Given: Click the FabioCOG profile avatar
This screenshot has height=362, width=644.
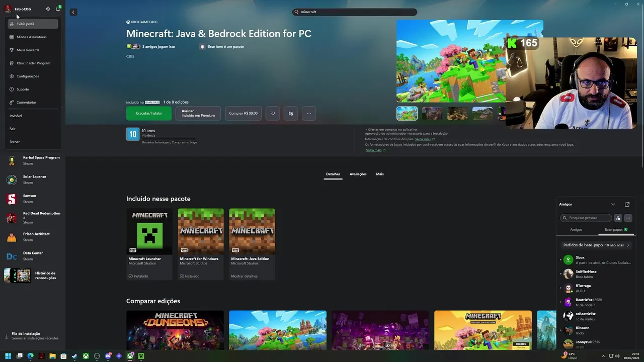Looking at the screenshot, I should [x=8, y=9].
